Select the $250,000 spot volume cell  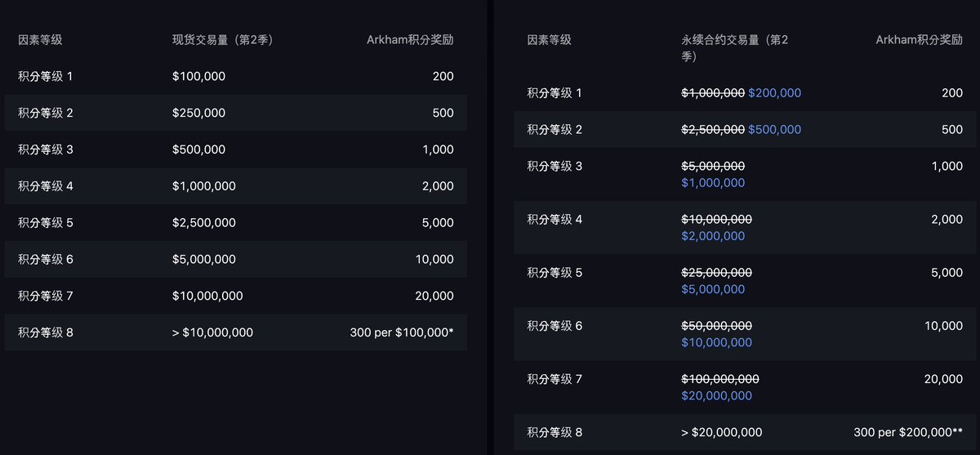(198, 113)
